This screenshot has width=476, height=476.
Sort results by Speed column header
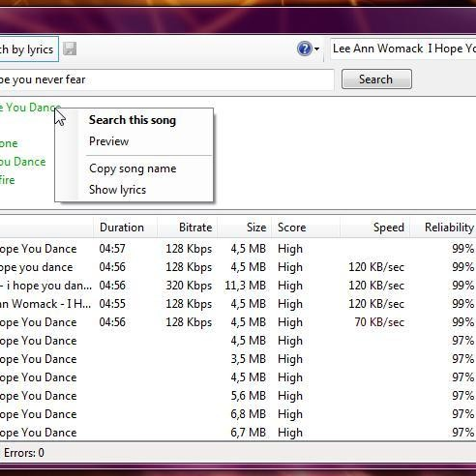pos(375,227)
